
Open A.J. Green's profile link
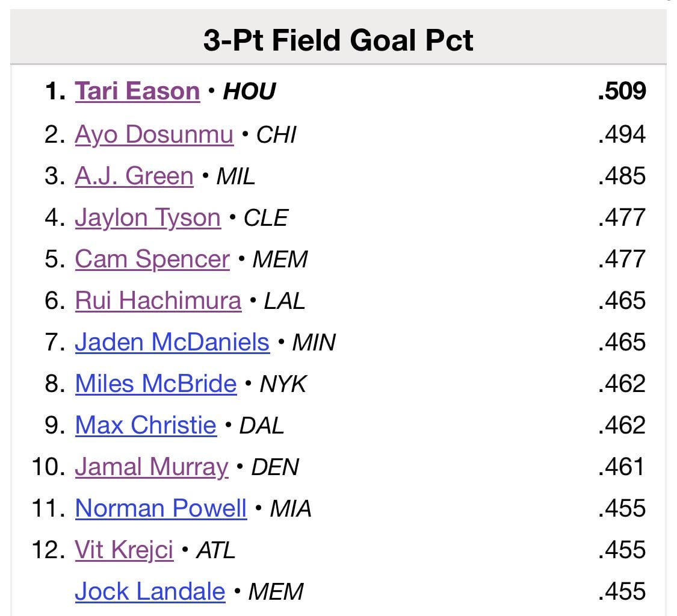[x=134, y=176]
